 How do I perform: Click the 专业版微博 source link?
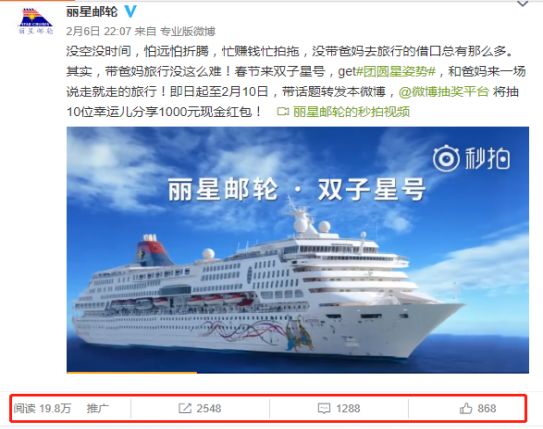(187, 31)
